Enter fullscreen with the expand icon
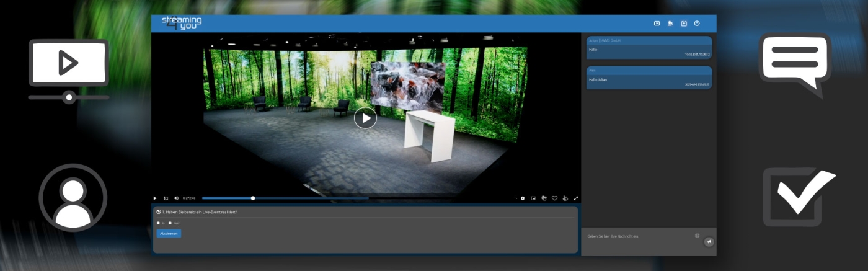This screenshot has width=868, height=271. pyautogui.click(x=576, y=198)
